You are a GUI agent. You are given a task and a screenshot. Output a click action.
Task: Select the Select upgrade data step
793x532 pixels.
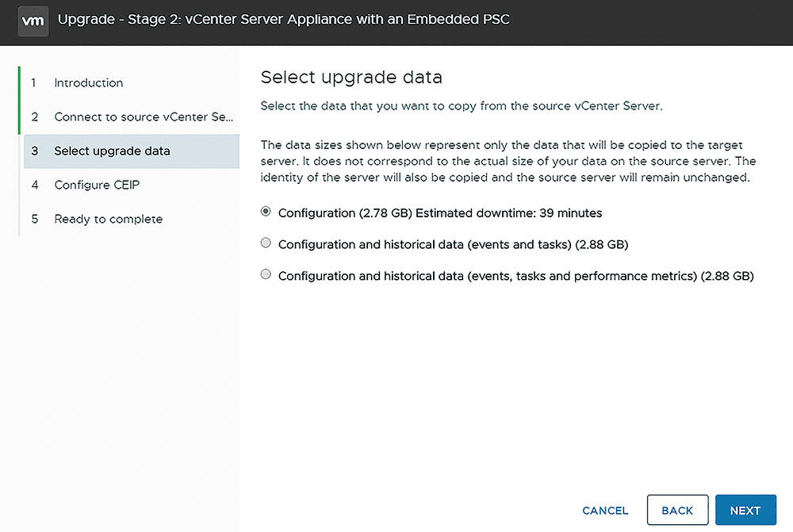[x=132, y=151]
